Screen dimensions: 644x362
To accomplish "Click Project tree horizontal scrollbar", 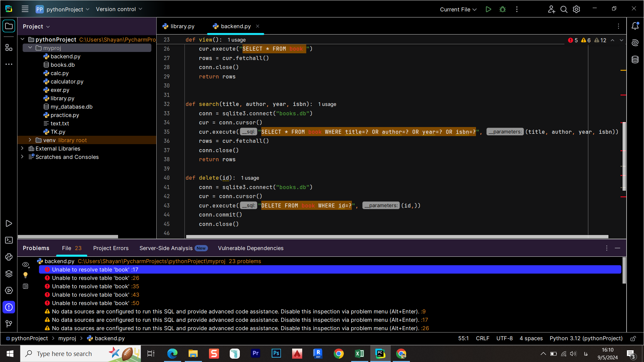I will (68, 237).
